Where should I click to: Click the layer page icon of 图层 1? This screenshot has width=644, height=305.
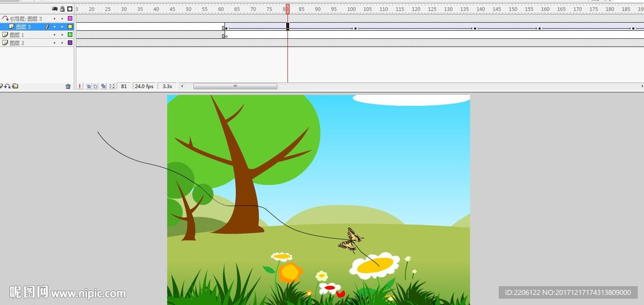[x=5, y=35]
